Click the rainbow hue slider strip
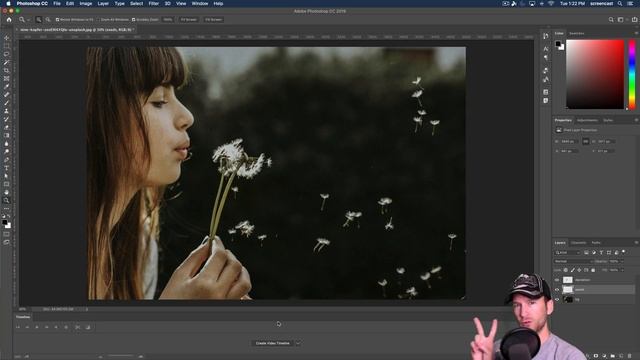Screen dimensions: 640x360 click(632, 74)
